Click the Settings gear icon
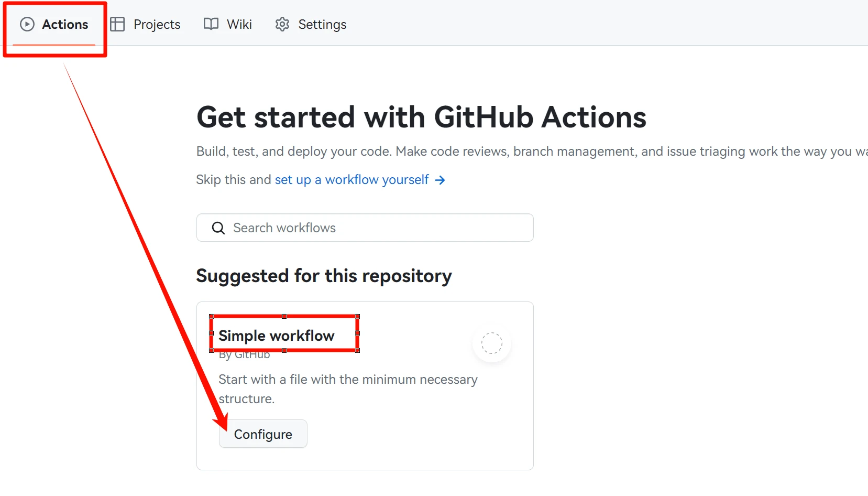The height and width of the screenshot is (496, 868). (282, 24)
